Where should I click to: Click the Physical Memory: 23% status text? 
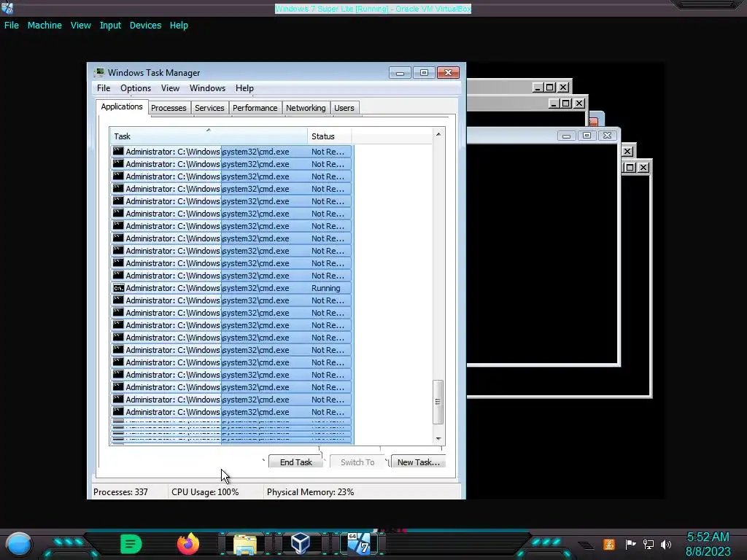click(310, 492)
